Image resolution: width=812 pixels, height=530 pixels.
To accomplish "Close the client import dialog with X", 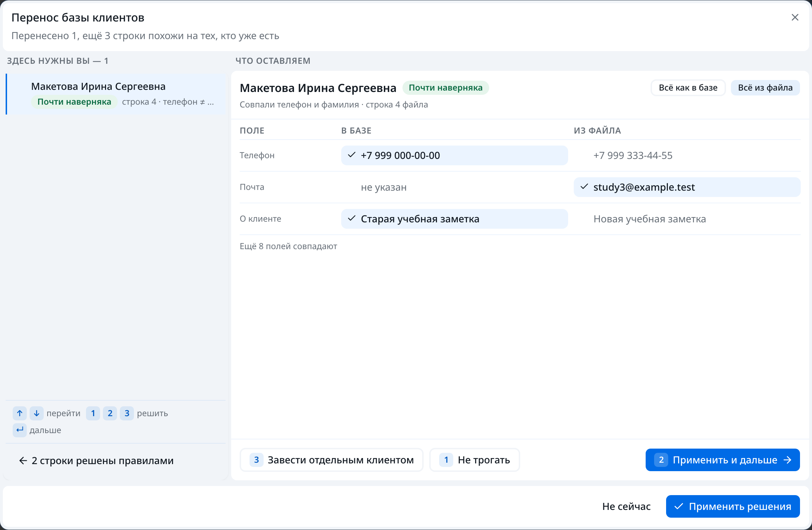I will point(795,17).
